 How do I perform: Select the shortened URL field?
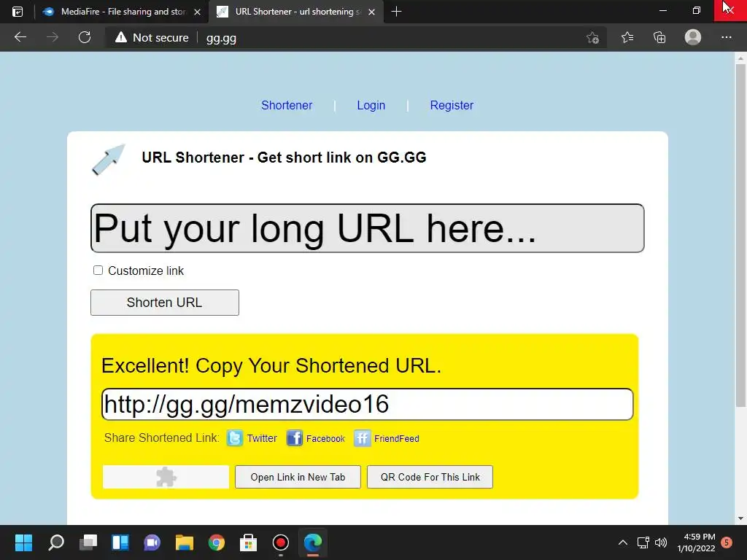368,404
